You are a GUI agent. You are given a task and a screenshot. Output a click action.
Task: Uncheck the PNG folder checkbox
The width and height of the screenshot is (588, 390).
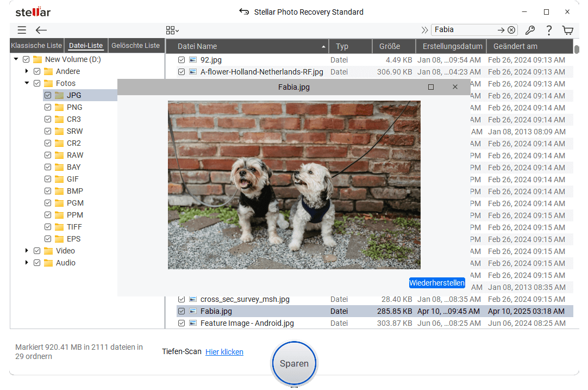[48, 107]
